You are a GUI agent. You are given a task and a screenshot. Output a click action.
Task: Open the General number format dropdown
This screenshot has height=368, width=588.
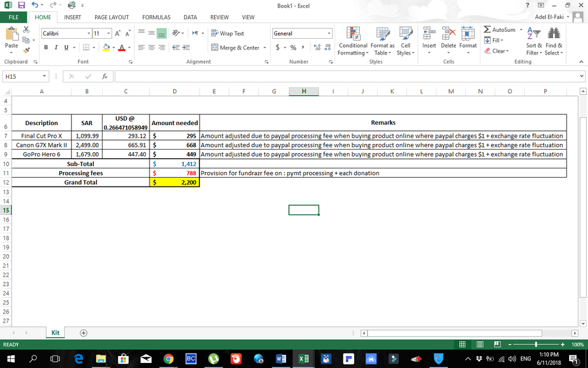point(329,33)
